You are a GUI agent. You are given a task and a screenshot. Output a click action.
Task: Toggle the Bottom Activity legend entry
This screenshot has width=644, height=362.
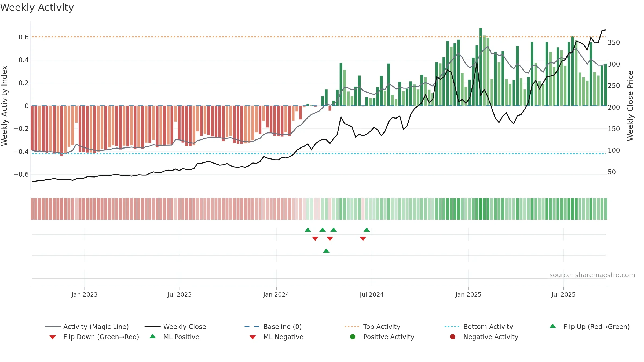tap(479, 327)
